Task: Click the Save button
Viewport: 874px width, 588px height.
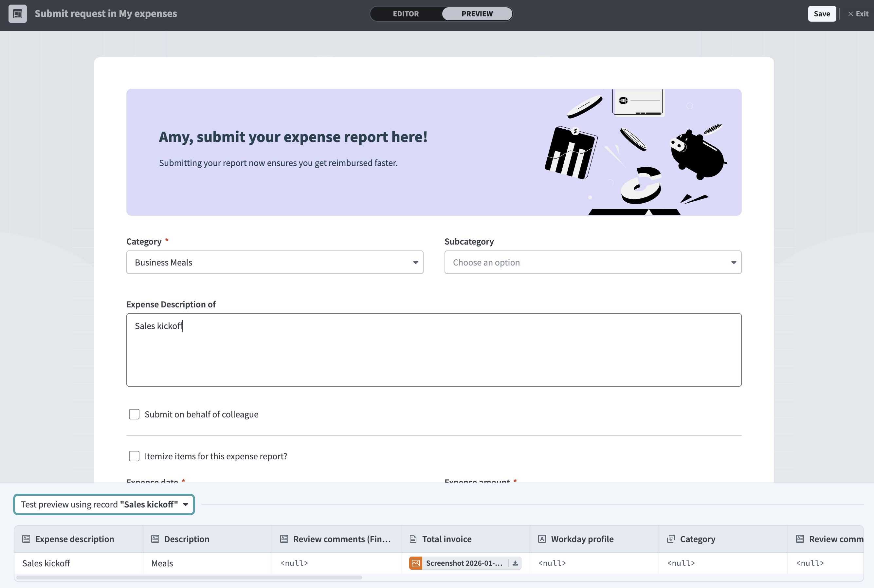Action: (x=822, y=14)
